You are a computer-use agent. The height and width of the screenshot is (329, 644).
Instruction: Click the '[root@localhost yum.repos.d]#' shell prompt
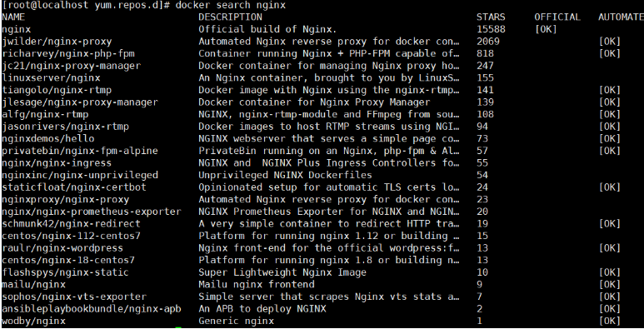86,5
